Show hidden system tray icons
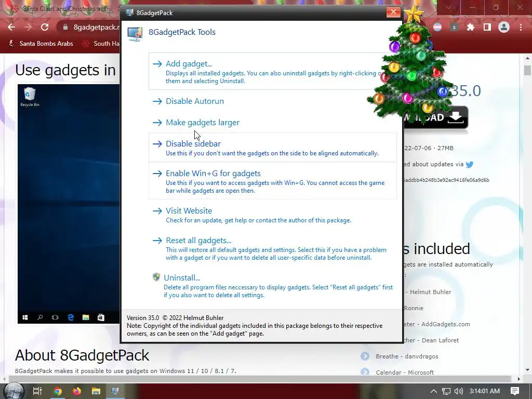532x399 pixels. tap(434, 391)
